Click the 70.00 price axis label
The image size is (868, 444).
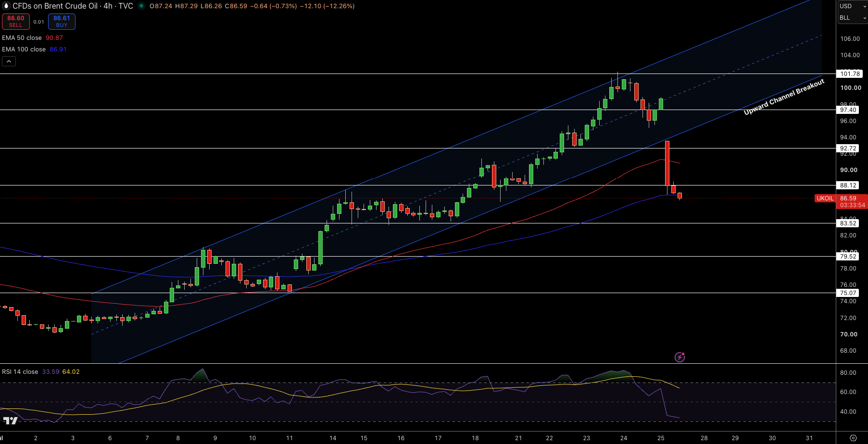coord(849,334)
